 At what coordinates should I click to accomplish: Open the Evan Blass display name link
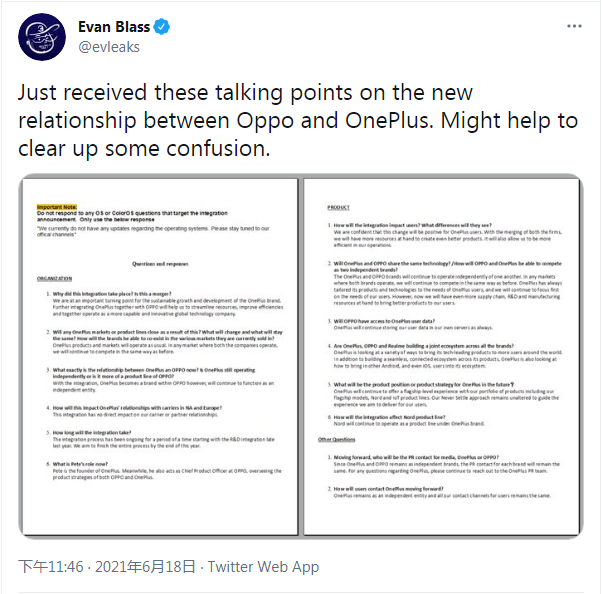110,25
